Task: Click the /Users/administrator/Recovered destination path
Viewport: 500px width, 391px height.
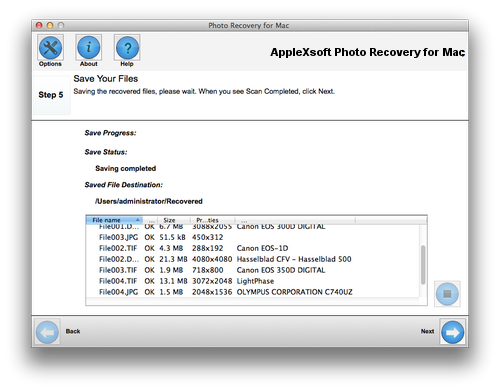Action: click(149, 201)
